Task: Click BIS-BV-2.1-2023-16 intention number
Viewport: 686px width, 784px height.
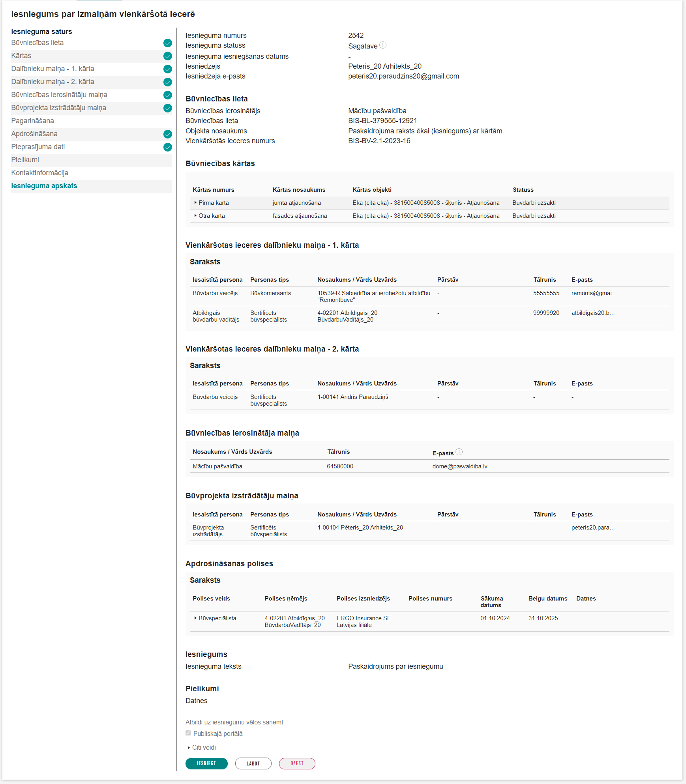Action: click(x=379, y=141)
